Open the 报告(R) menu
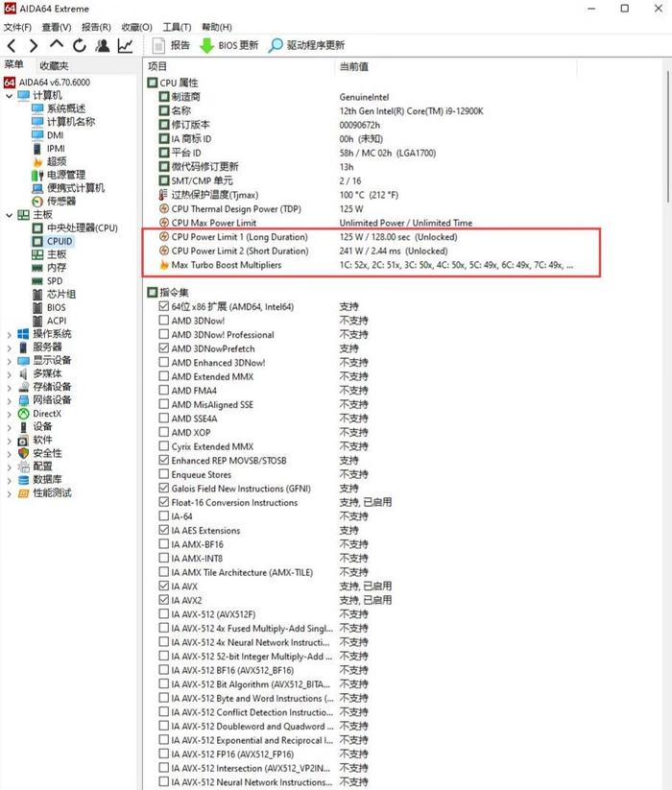This screenshot has width=672, height=790. pyautogui.click(x=96, y=27)
